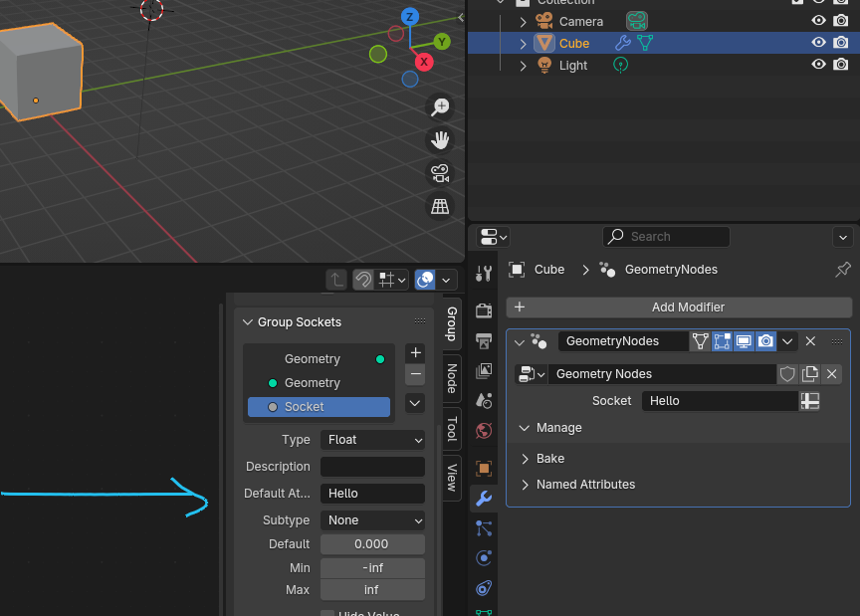
Task: Open the Object Constraints properties tab
Action: coord(484,588)
